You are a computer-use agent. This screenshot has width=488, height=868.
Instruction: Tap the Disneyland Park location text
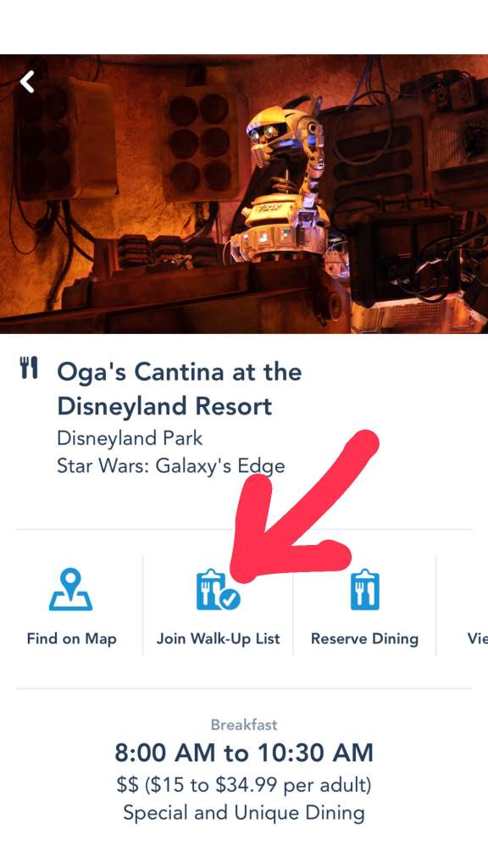click(x=130, y=439)
